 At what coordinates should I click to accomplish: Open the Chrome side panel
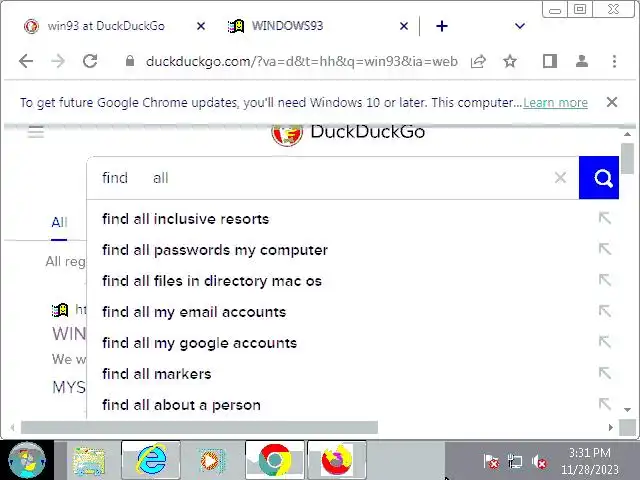pyautogui.click(x=550, y=61)
